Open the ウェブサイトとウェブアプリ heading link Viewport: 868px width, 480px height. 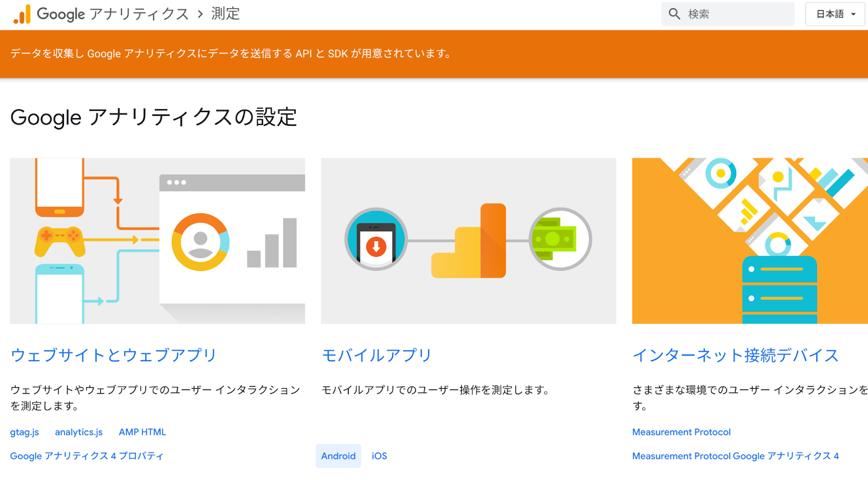pyautogui.click(x=113, y=355)
